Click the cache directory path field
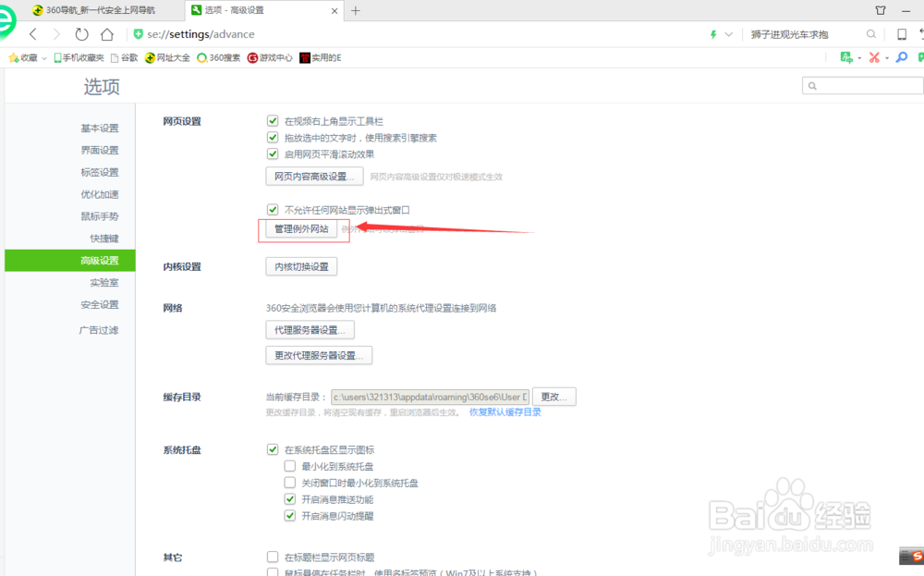This screenshot has height=576, width=924. [x=431, y=397]
